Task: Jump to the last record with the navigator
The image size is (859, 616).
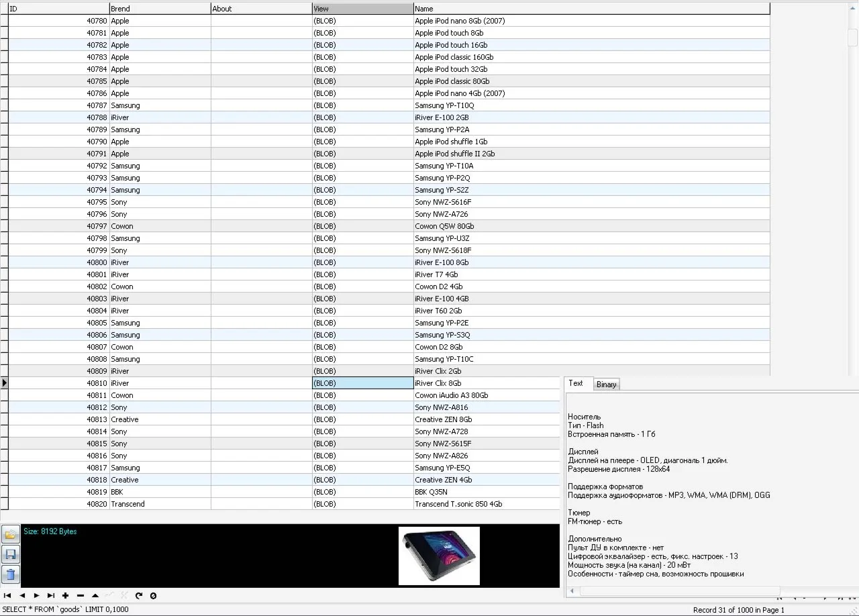Action: (50, 595)
